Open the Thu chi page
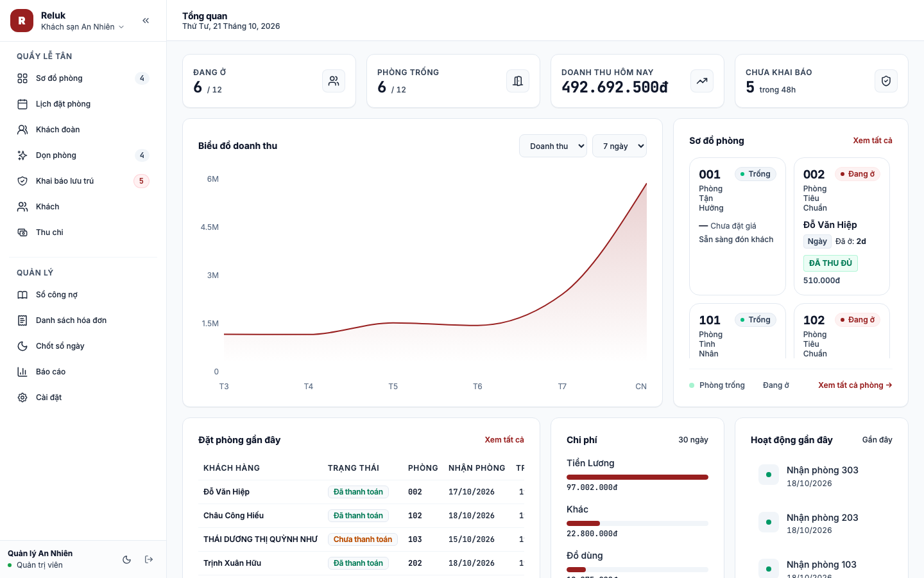Screen dimensions: 924x578 coord(83,232)
